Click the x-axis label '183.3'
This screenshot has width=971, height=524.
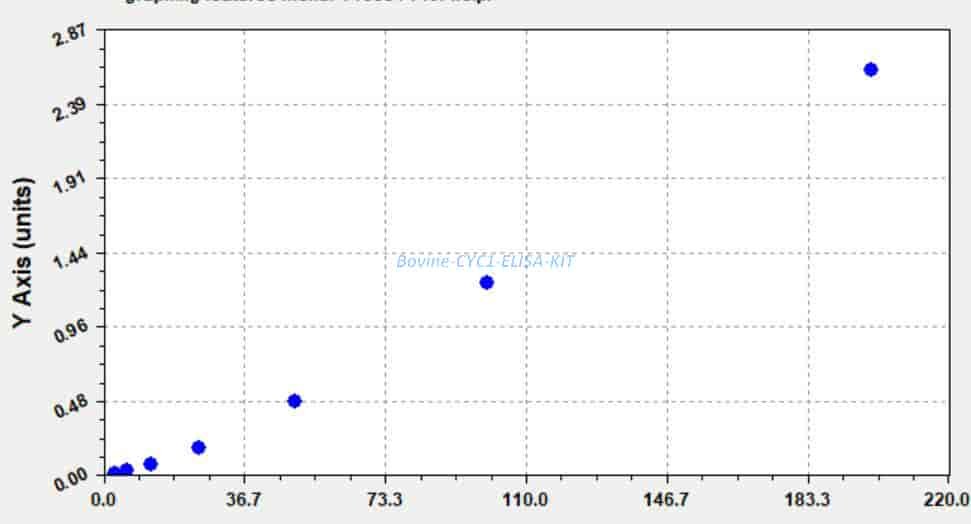[x=809, y=499]
